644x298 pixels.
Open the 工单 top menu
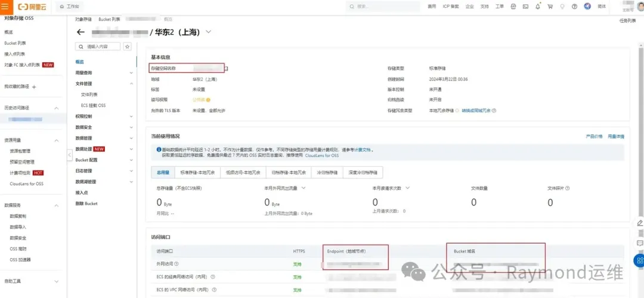[x=500, y=7]
